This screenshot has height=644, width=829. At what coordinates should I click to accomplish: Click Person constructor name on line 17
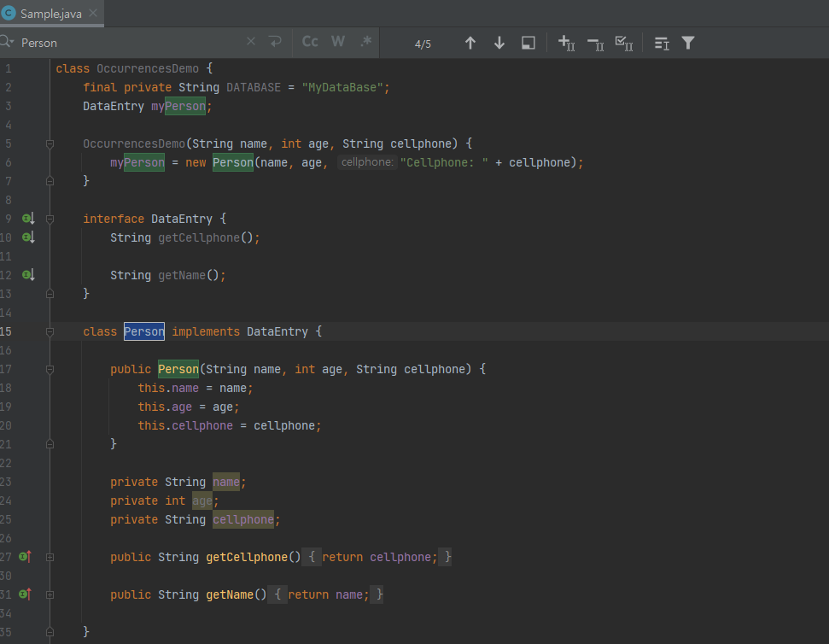(x=178, y=369)
